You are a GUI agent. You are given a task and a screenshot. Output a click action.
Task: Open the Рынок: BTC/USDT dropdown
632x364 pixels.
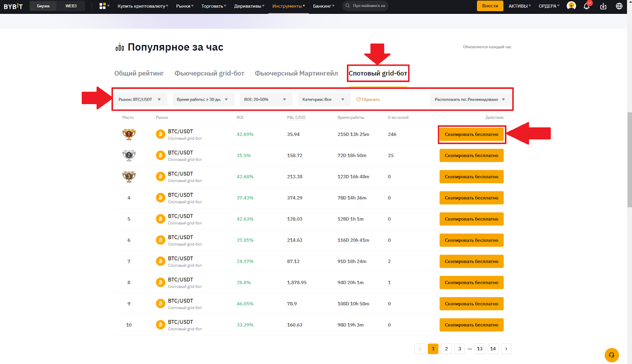tap(140, 99)
